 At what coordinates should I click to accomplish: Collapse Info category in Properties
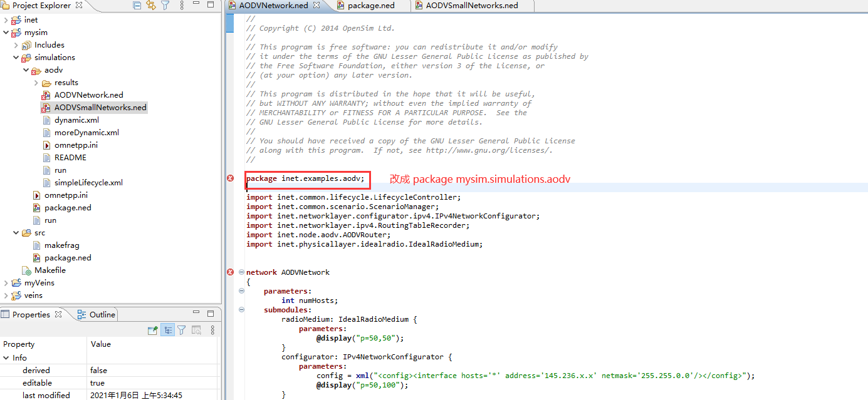point(6,358)
